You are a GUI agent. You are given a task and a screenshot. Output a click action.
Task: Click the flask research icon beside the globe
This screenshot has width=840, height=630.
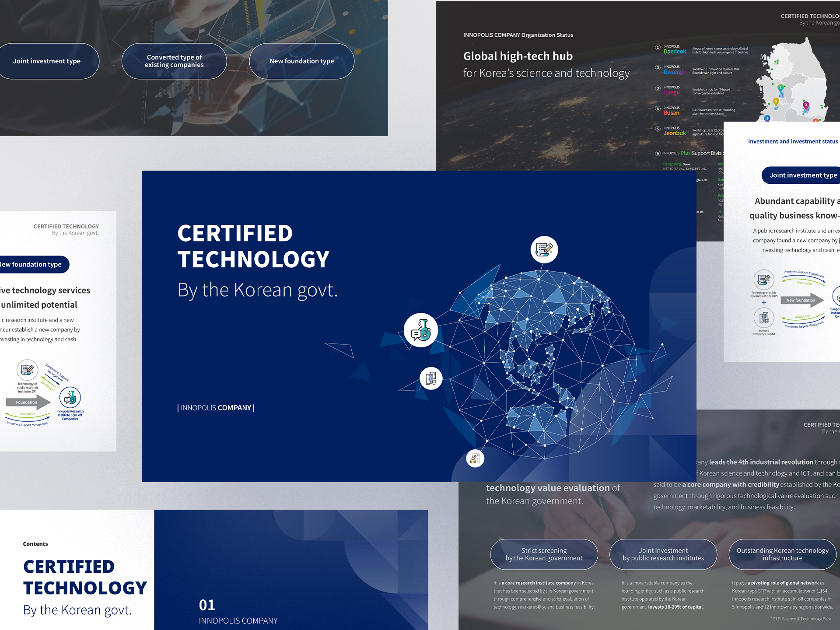421,330
